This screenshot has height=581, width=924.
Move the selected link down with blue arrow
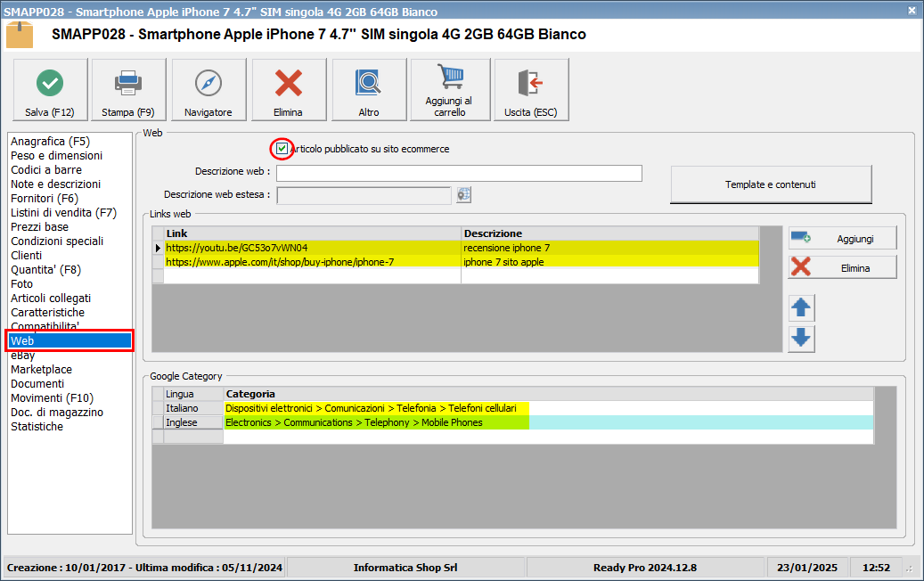(801, 339)
